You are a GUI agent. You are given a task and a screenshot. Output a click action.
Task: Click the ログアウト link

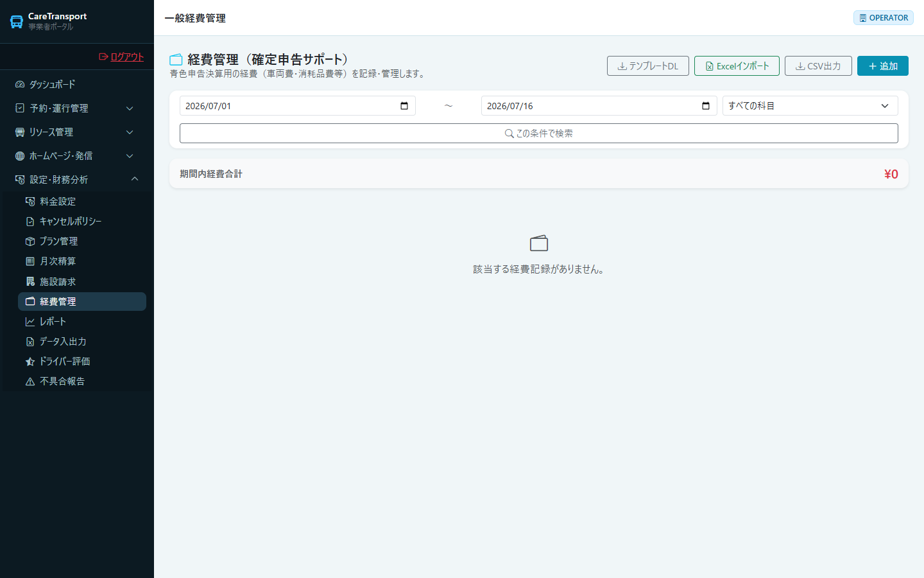121,57
